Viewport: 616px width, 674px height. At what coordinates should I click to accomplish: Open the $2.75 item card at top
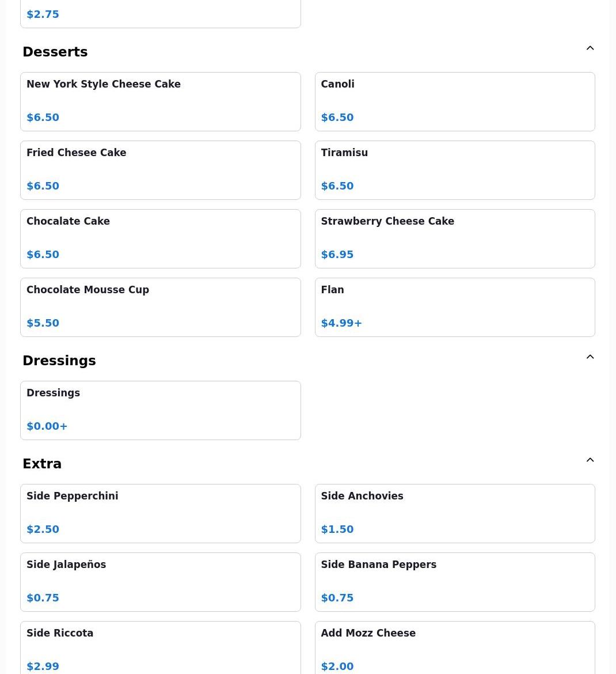coord(160,14)
